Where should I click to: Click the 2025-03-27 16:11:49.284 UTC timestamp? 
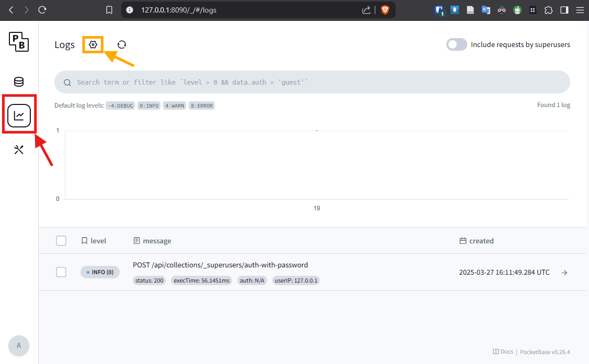click(504, 272)
